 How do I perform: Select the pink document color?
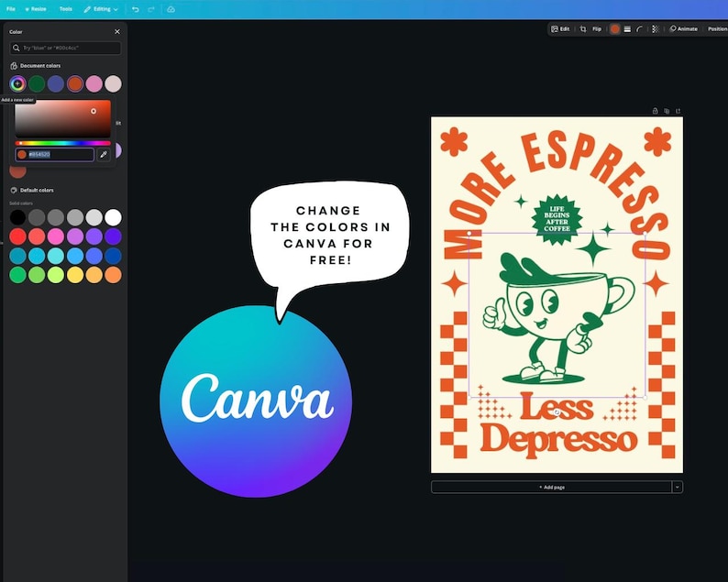click(x=94, y=84)
